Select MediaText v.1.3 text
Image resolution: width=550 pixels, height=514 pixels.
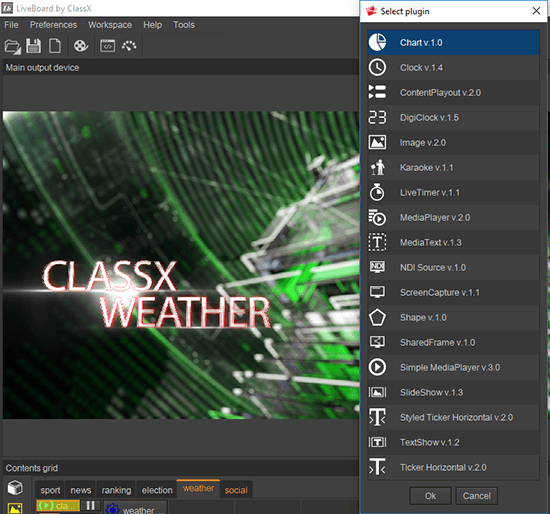431,242
